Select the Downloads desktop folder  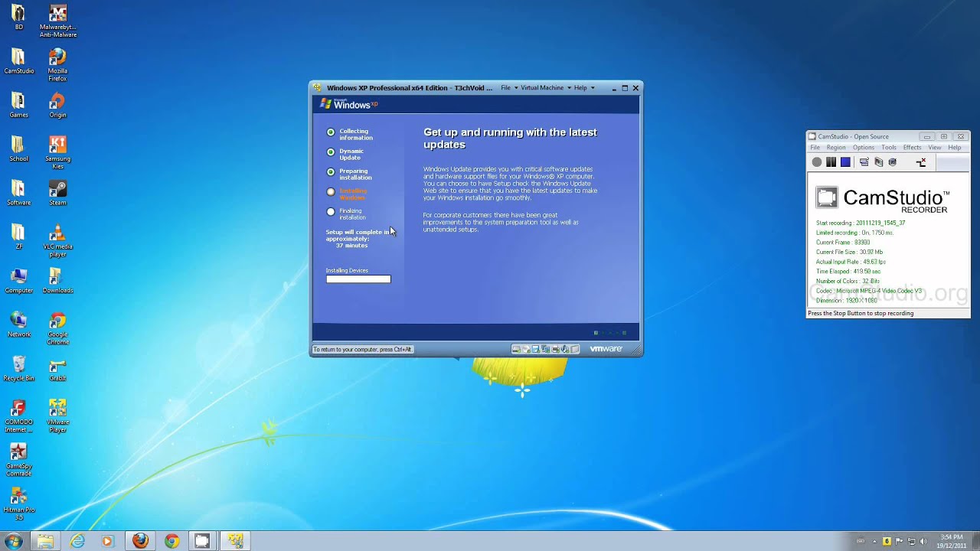pos(57,281)
